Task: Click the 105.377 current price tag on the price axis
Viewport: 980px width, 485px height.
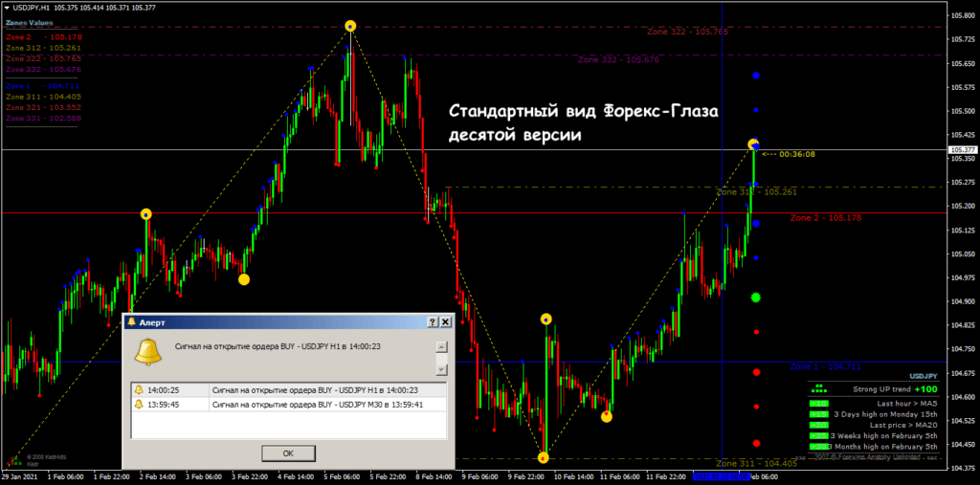Action: tap(961, 150)
